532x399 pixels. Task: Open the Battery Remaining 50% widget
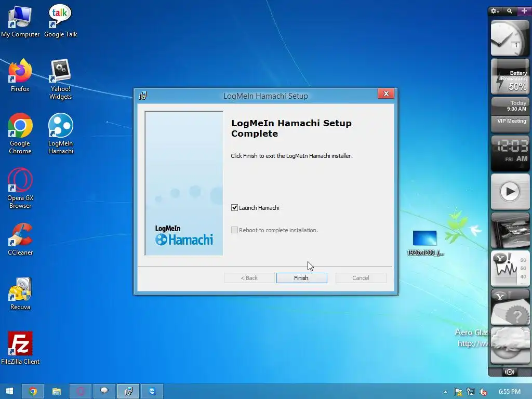(x=510, y=77)
